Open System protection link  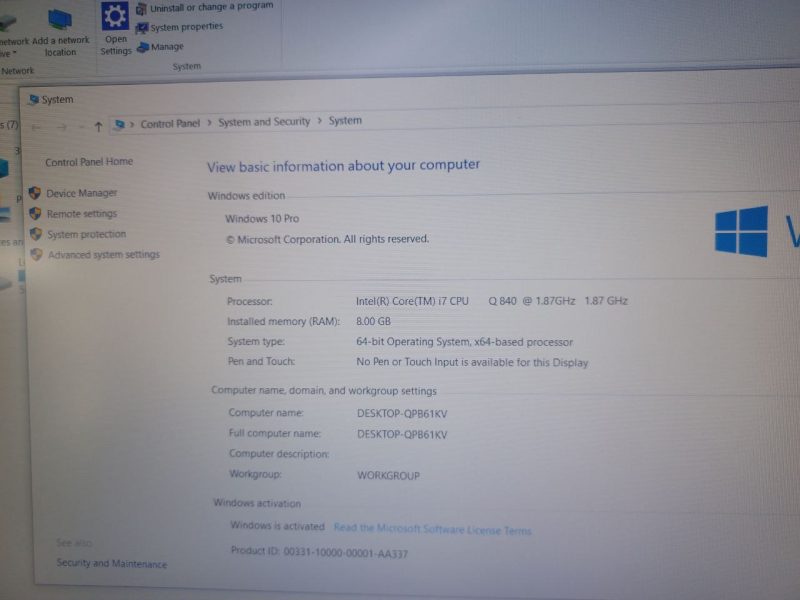tap(87, 234)
